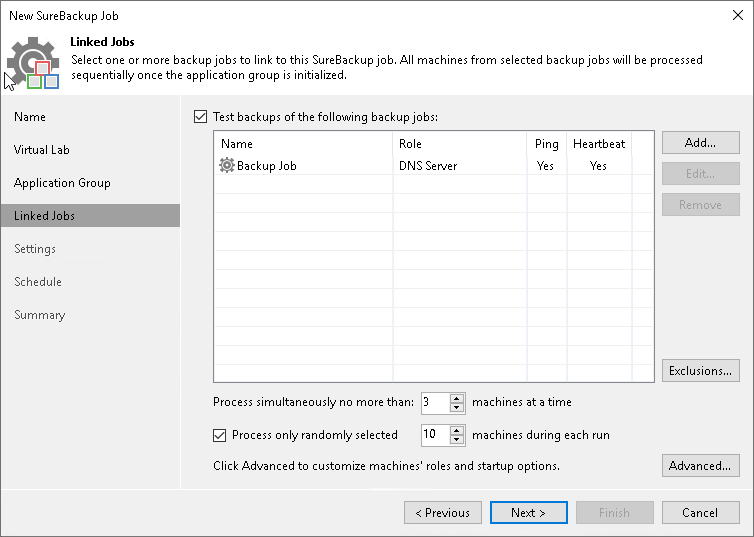Cancel the SureBackup job wizard
Viewport: 754px width, 537px height.
[701, 513]
